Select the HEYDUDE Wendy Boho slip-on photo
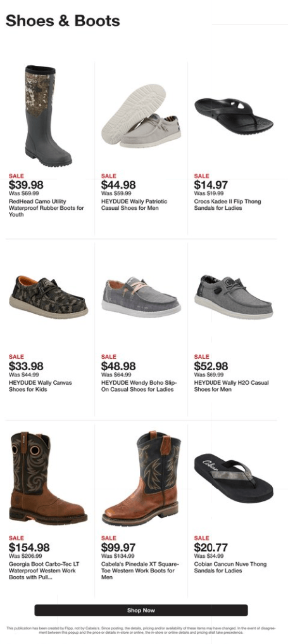Viewport: 288px width, 644px height. 141,297
